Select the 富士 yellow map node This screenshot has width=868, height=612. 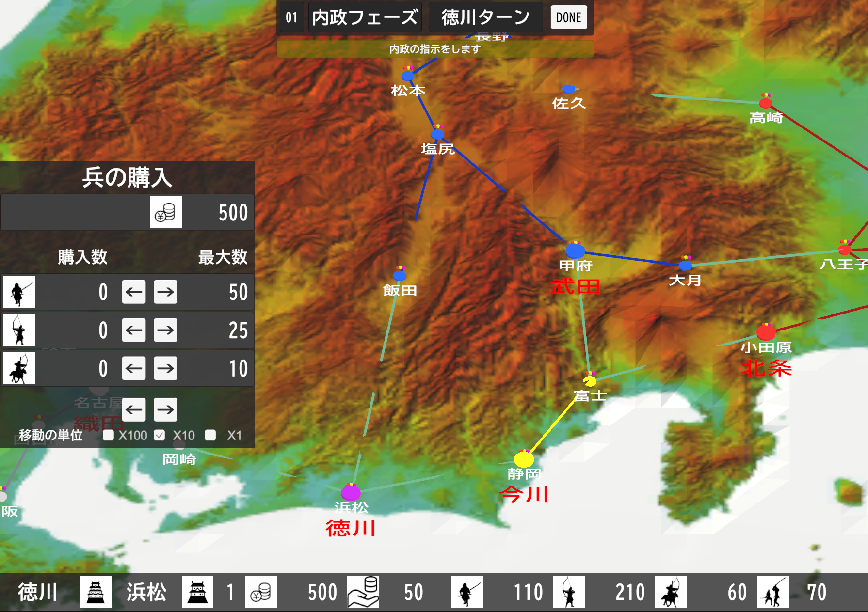590,380
